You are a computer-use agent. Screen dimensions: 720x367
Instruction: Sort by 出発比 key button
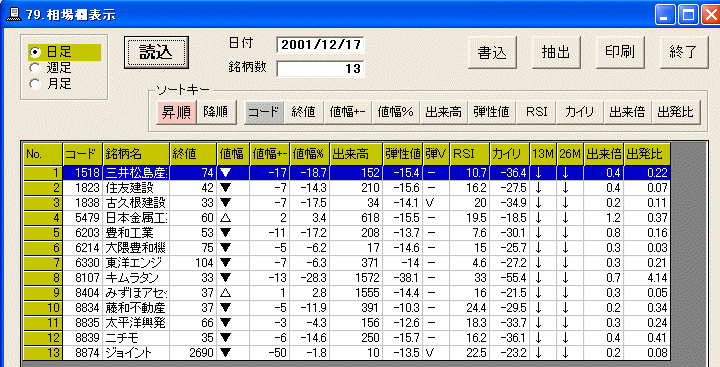[x=676, y=112]
